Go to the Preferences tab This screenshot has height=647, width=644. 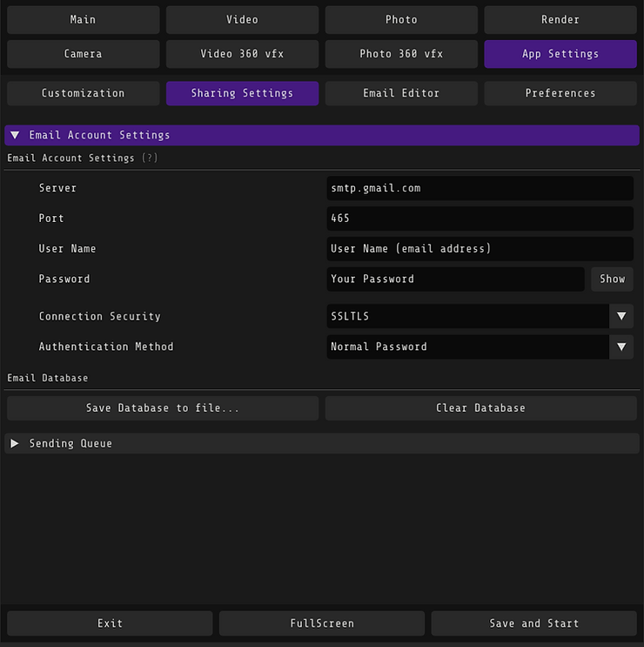coord(560,93)
